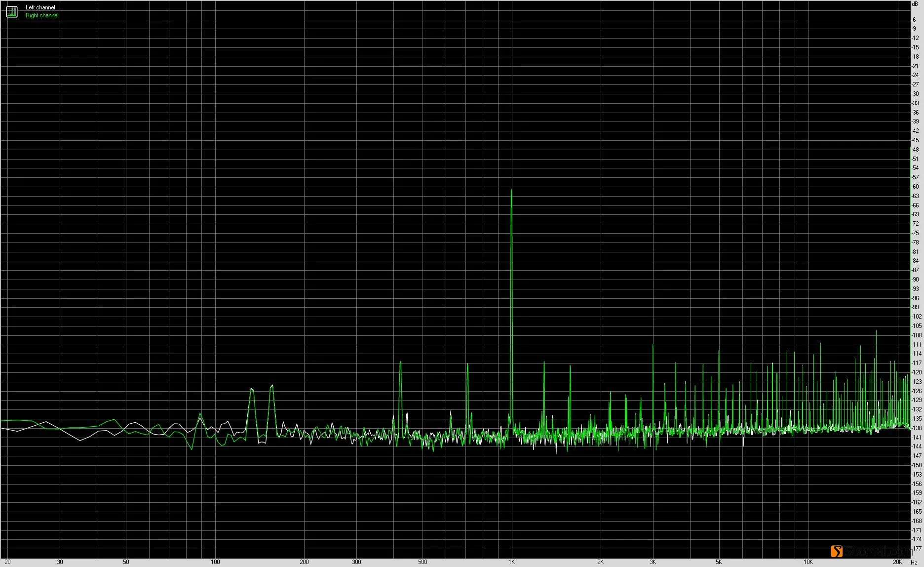Click the "2K" frequency axis label

[600, 562]
